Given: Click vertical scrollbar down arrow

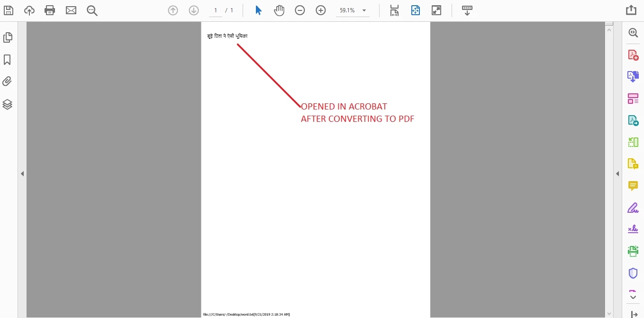Looking at the screenshot, I should click(609, 313).
